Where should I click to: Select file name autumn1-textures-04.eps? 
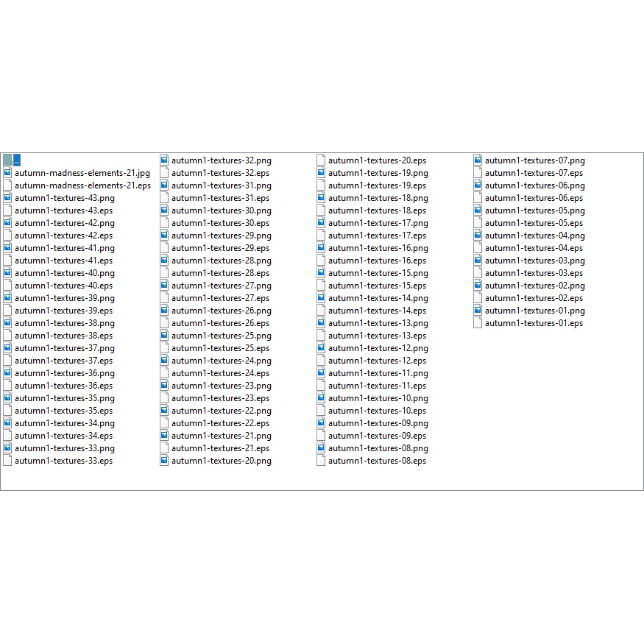click(534, 248)
